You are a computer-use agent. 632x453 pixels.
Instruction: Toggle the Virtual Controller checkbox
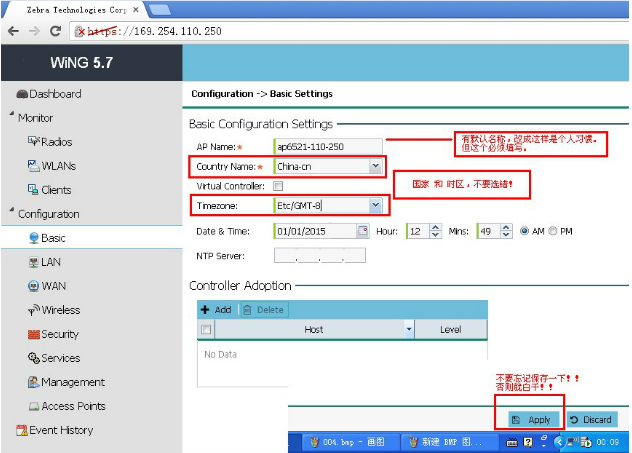coord(278,186)
